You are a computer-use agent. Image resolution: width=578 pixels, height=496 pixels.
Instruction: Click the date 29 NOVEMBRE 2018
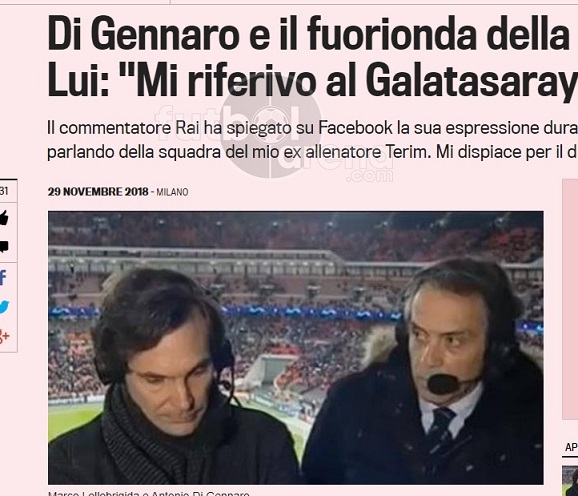tap(98, 192)
